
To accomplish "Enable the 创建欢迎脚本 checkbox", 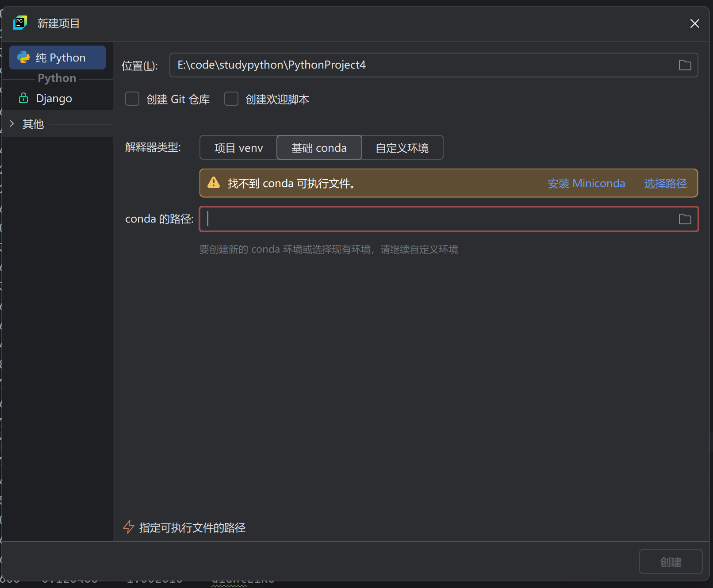I will point(231,99).
